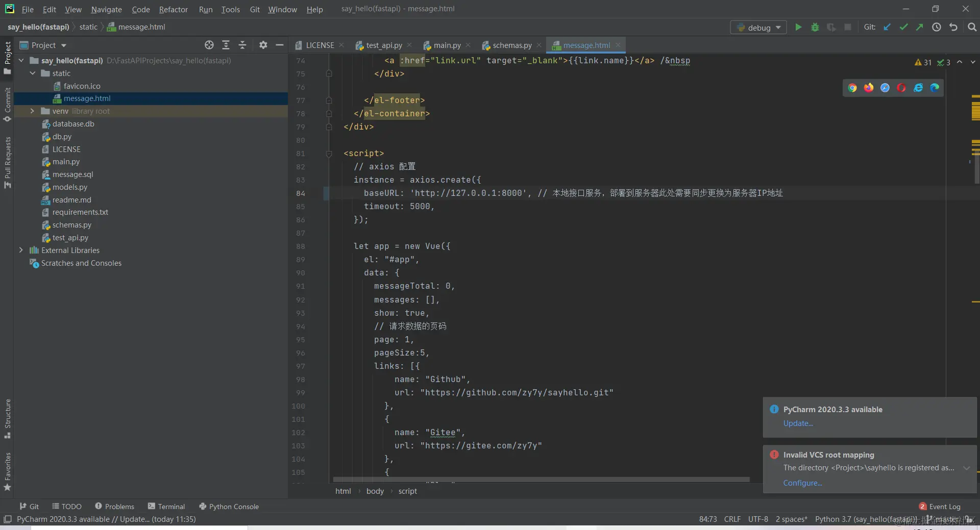980x530 pixels.
Task: Select database.db in project tree
Action: 73,124
